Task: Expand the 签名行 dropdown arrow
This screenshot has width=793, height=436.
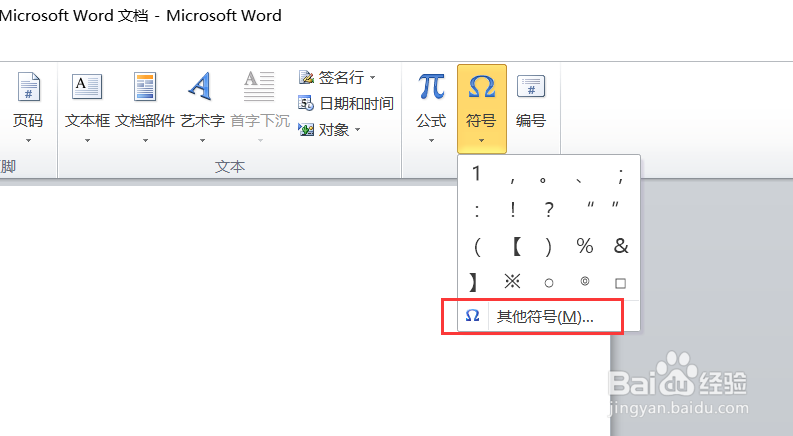Action: [x=373, y=77]
